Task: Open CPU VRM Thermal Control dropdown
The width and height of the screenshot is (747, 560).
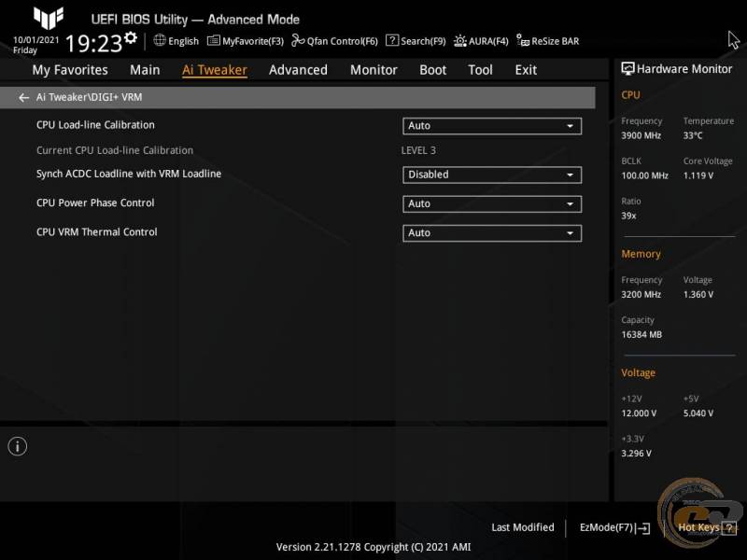Action: [x=492, y=233]
